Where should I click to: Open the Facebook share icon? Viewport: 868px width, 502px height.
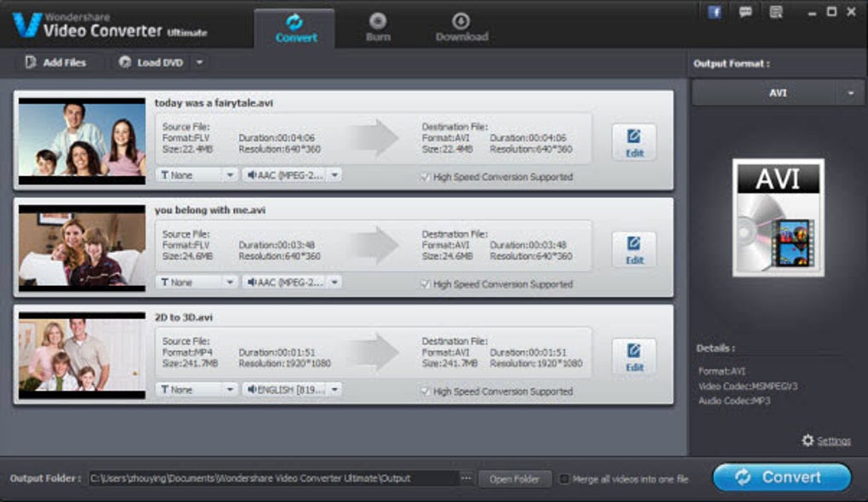click(x=714, y=12)
